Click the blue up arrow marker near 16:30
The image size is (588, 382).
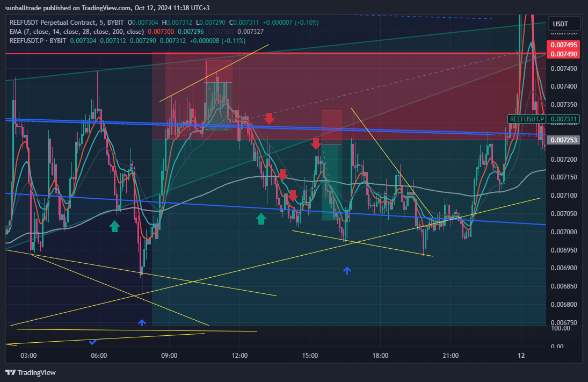pos(347,271)
